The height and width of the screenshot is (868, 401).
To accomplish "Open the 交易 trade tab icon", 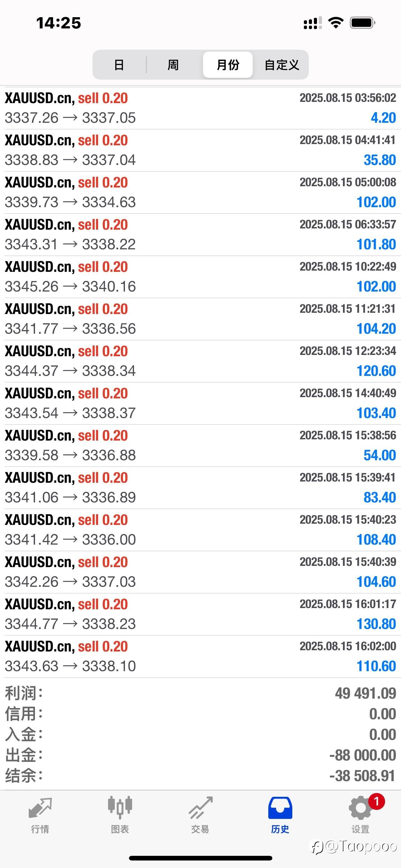I will [200, 808].
